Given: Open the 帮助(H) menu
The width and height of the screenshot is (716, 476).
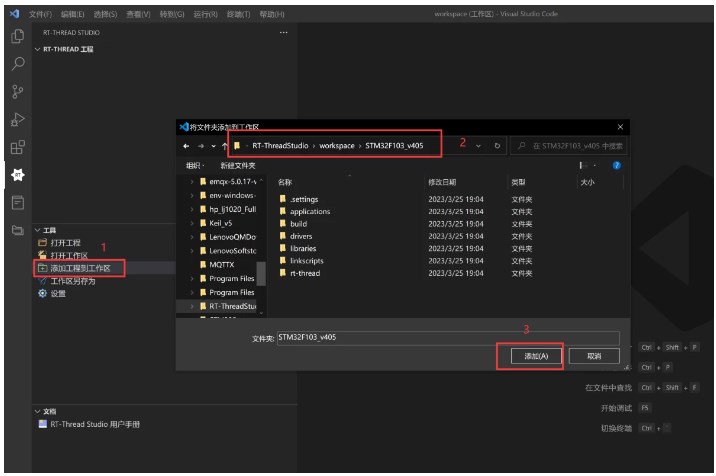Looking at the screenshot, I should click(x=272, y=14).
